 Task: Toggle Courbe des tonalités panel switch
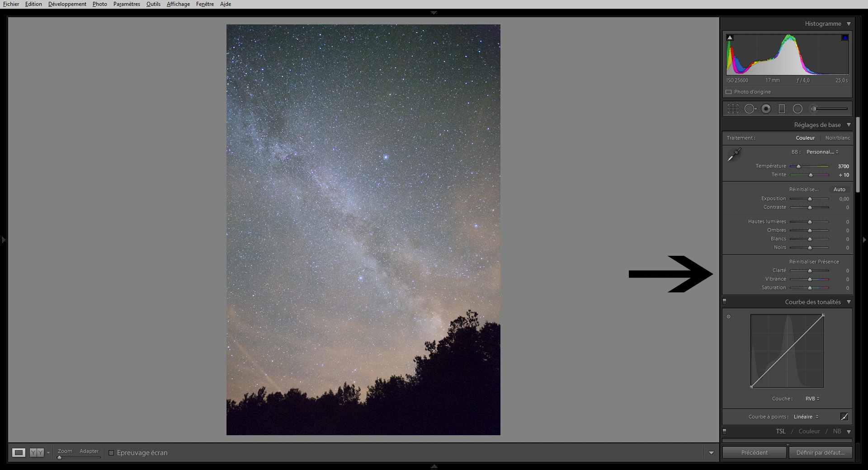coord(724,301)
